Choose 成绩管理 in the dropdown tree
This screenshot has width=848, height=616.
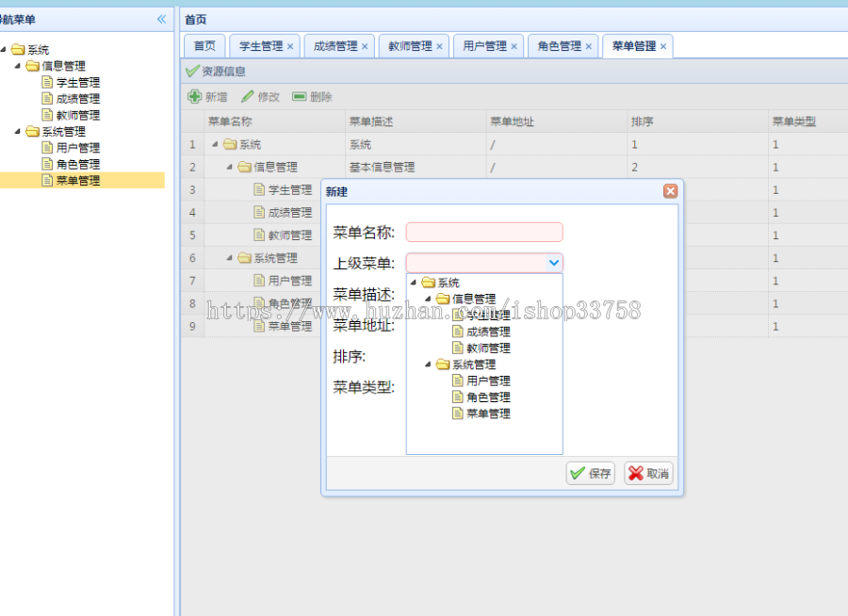pos(488,332)
